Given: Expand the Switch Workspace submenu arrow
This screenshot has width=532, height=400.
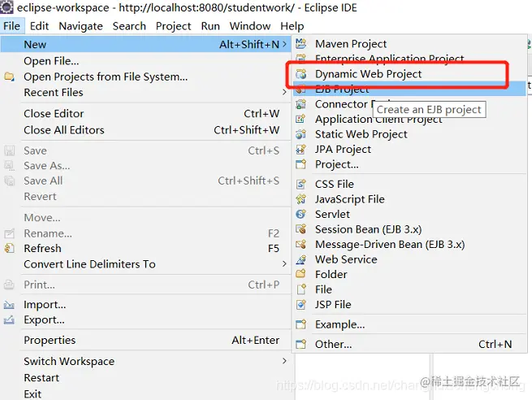Looking at the screenshot, I should click(284, 361).
